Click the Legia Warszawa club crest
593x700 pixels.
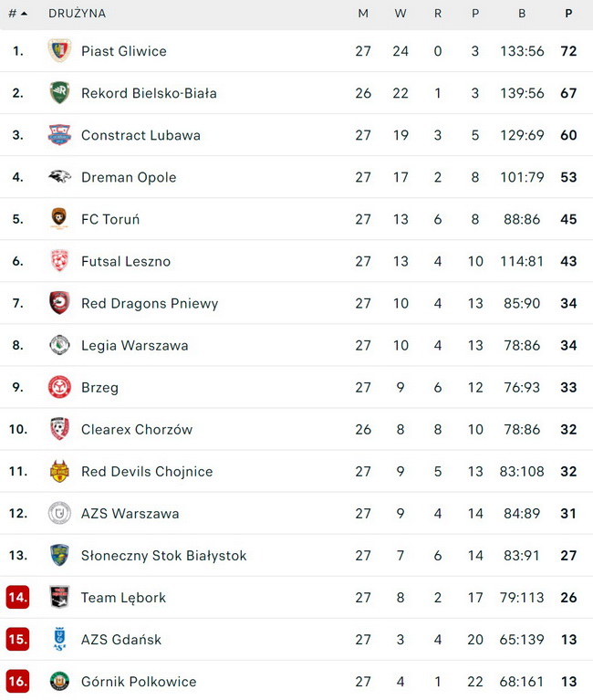click(59, 345)
